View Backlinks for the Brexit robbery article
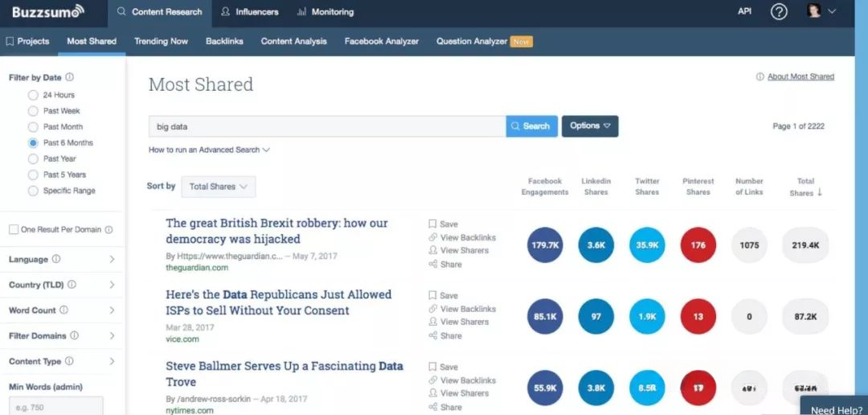 pyautogui.click(x=462, y=237)
